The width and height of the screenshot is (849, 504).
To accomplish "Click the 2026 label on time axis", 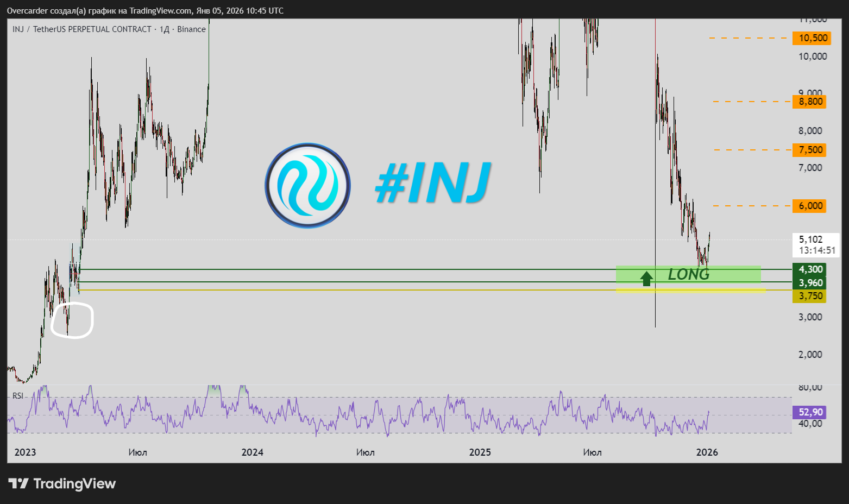I will [707, 452].
